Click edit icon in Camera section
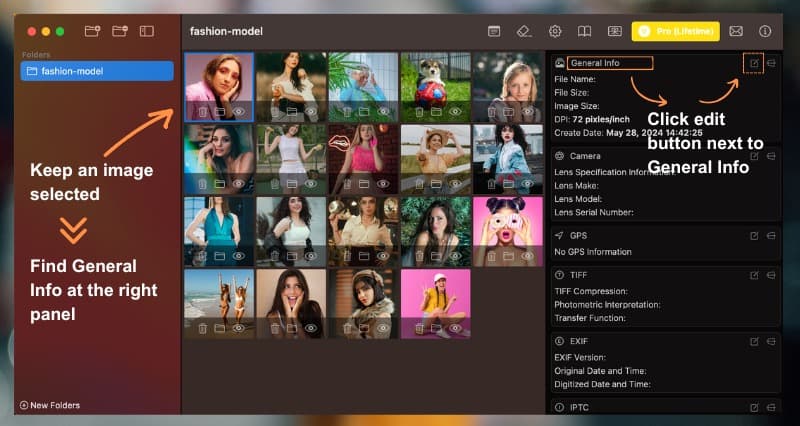Screen dimensions: 800x426 click(x=754, y=156)
